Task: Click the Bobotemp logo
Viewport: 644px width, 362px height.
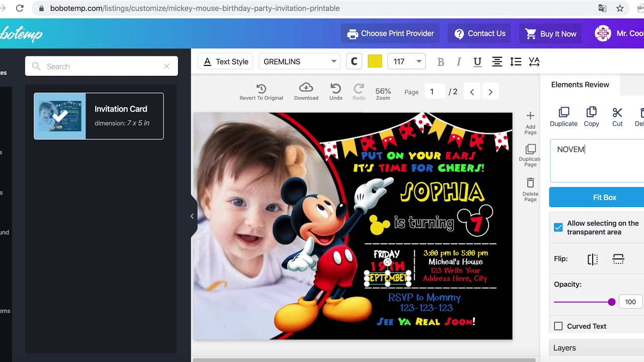Action: click(x=21, y=34)
